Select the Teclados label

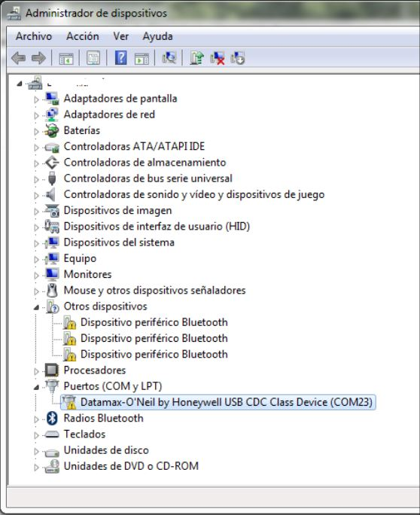tap(84, 434)
